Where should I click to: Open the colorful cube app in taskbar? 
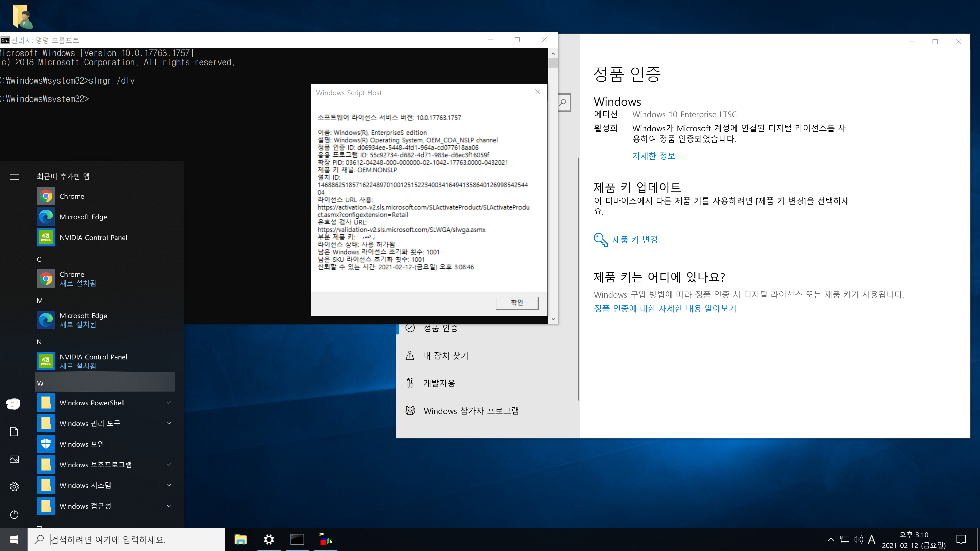[x=326, y=540]
